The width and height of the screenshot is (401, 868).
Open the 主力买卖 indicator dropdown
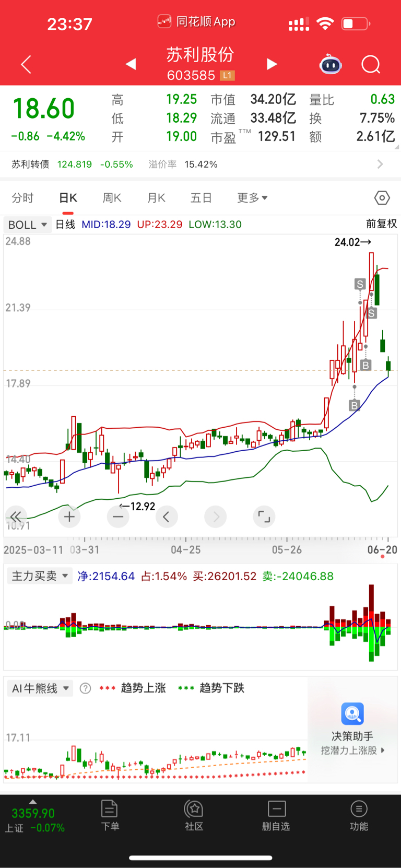[x=40, y=576]
